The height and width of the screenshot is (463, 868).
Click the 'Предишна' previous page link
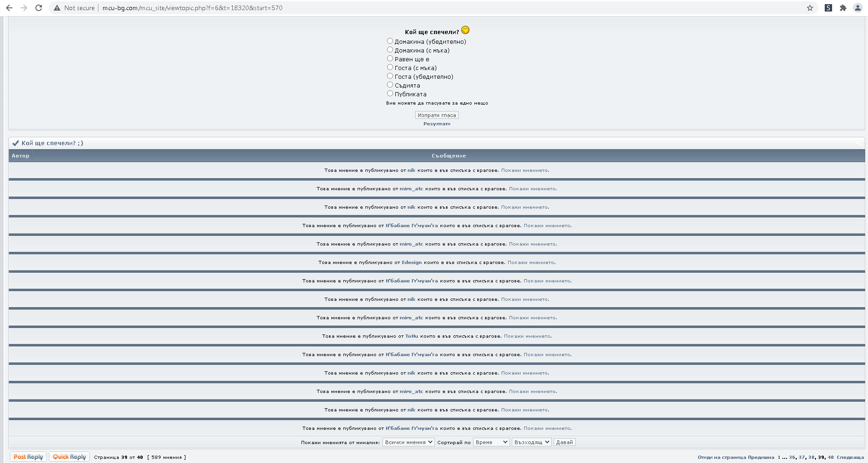point(761,457)
